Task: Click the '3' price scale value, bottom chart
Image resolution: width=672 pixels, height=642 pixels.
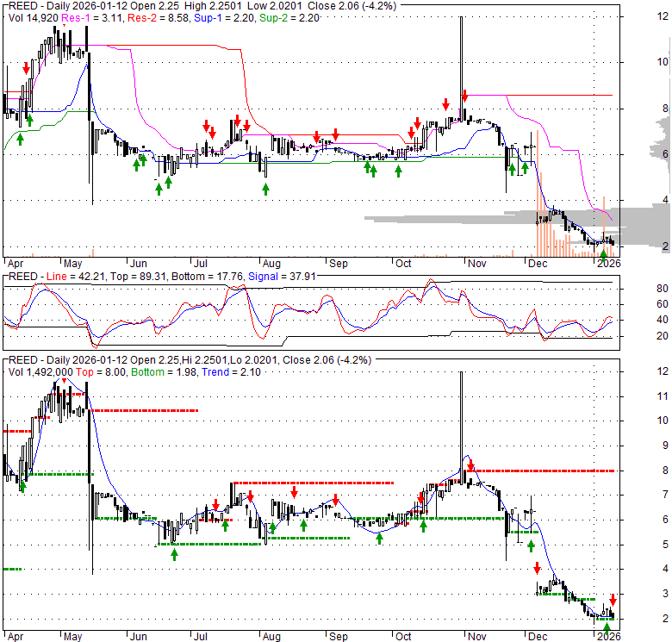Action: (666, 594)
